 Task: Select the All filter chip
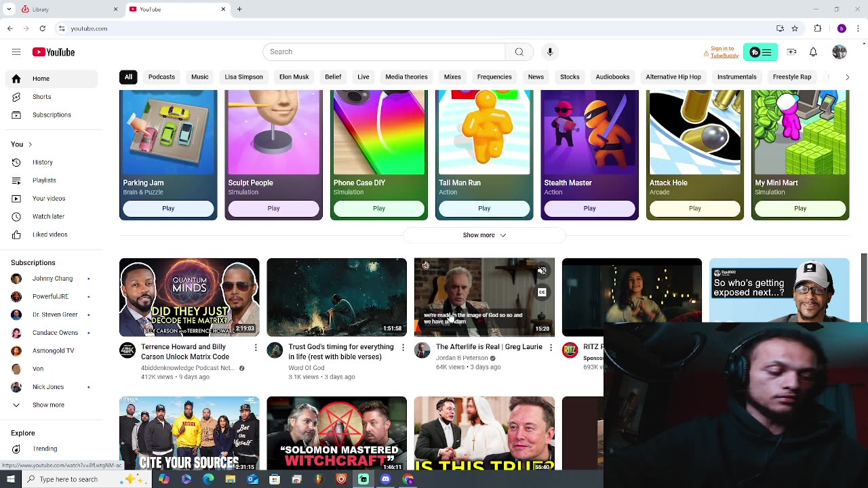pos(128,77)
